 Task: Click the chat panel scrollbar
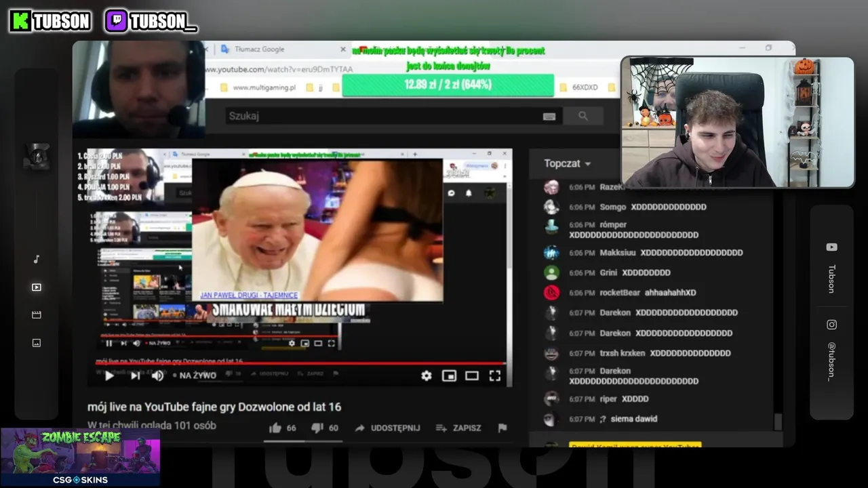coord(778,421)
